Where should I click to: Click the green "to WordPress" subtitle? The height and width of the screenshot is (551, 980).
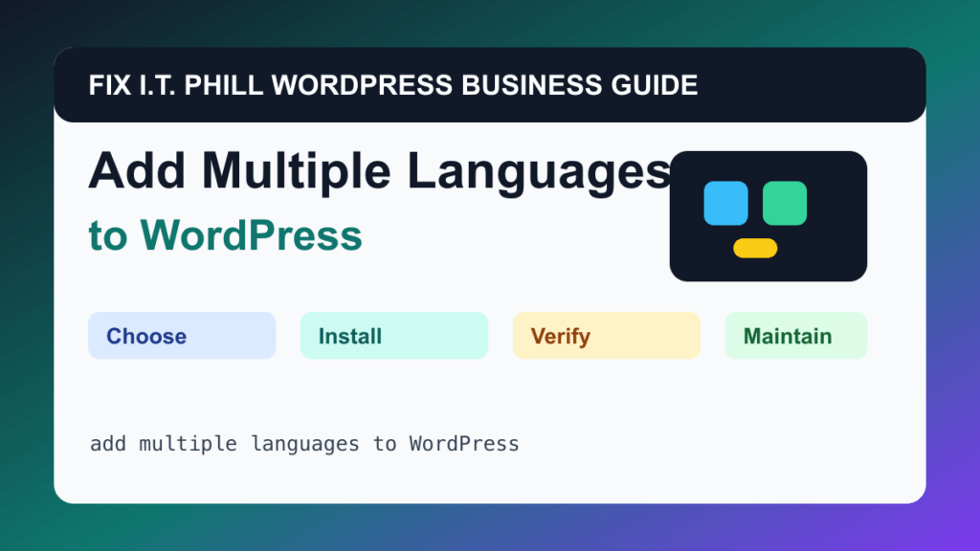pyautogui.click(x=225, y=235)
